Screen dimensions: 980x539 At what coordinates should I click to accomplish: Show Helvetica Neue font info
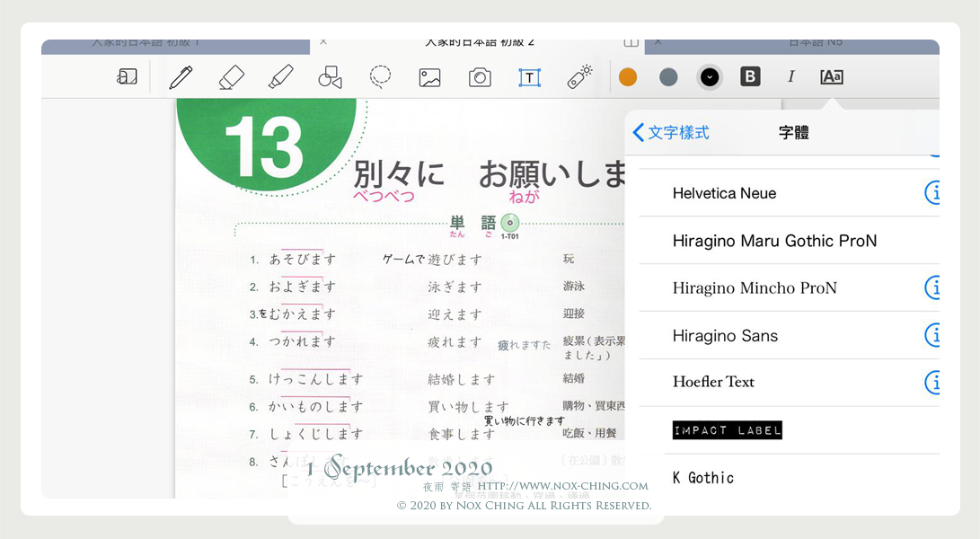tap(932, 193)
